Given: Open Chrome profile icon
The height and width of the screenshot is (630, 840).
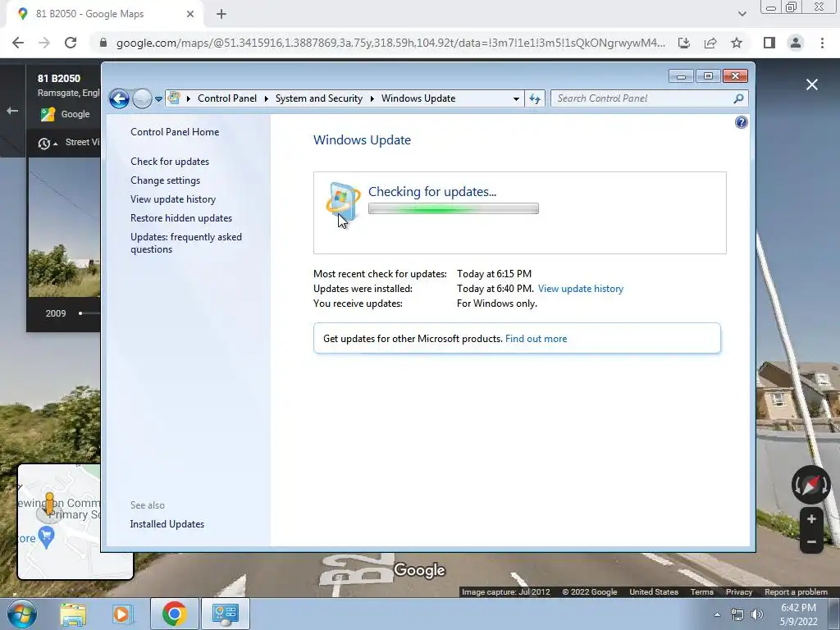Looking at the screenshot, I should click(x=796, y=43).
